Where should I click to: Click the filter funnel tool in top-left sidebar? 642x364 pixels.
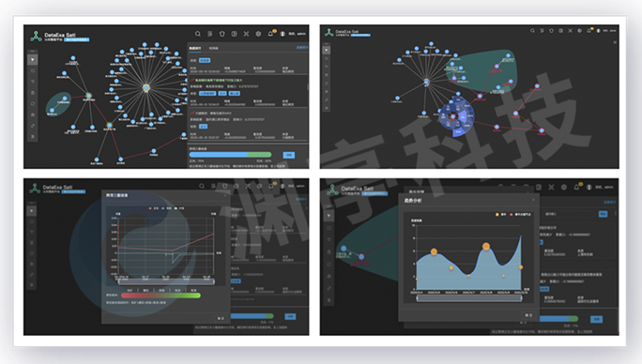[33, 82]
